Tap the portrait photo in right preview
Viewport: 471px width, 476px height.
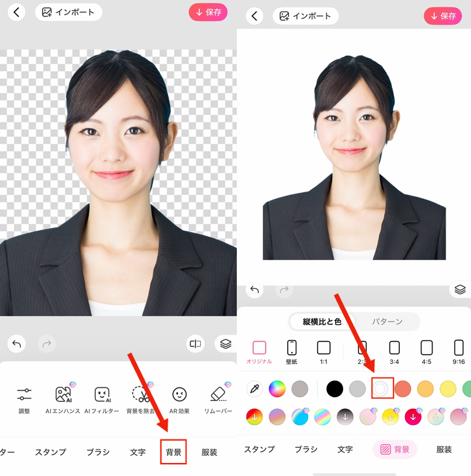coord(354,158)
